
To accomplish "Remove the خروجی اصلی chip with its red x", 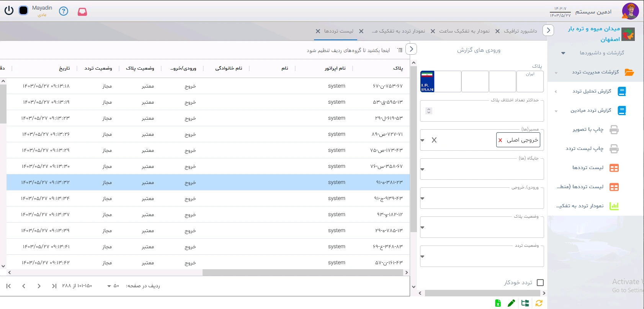I will click(500, 140).
